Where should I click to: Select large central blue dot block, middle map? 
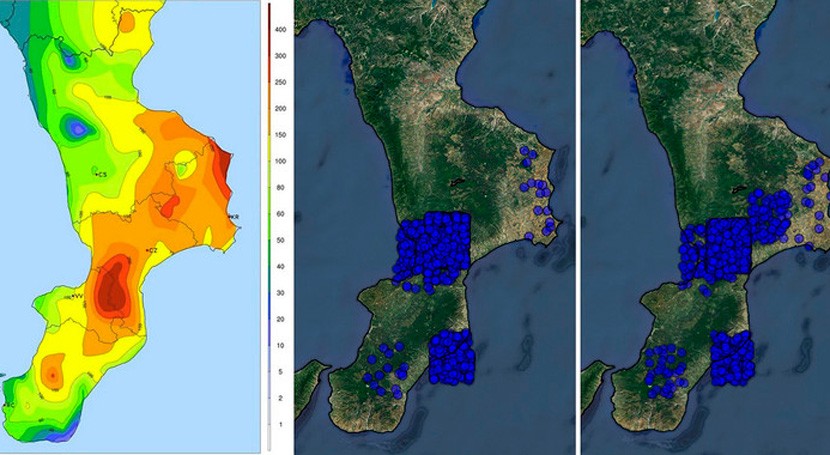434,248
